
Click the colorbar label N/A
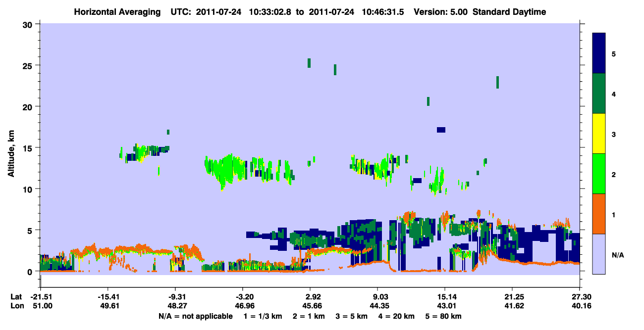pos(618,255)
